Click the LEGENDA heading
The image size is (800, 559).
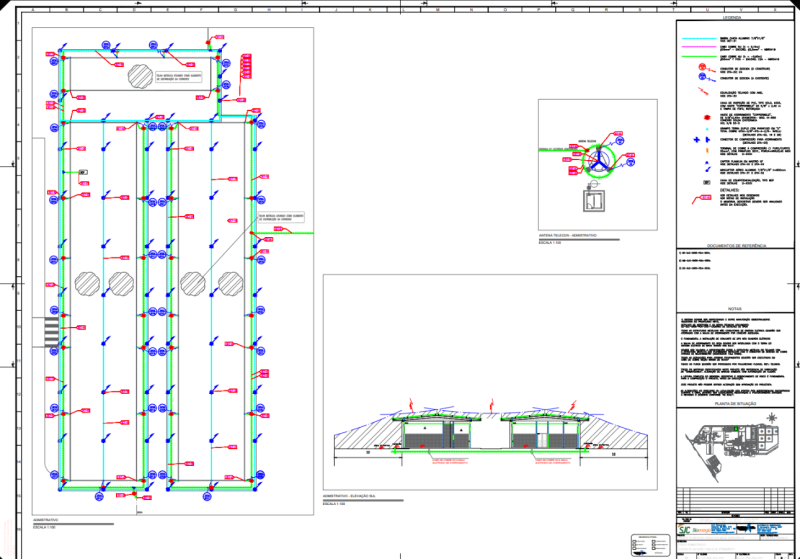[x=731, y=18]
